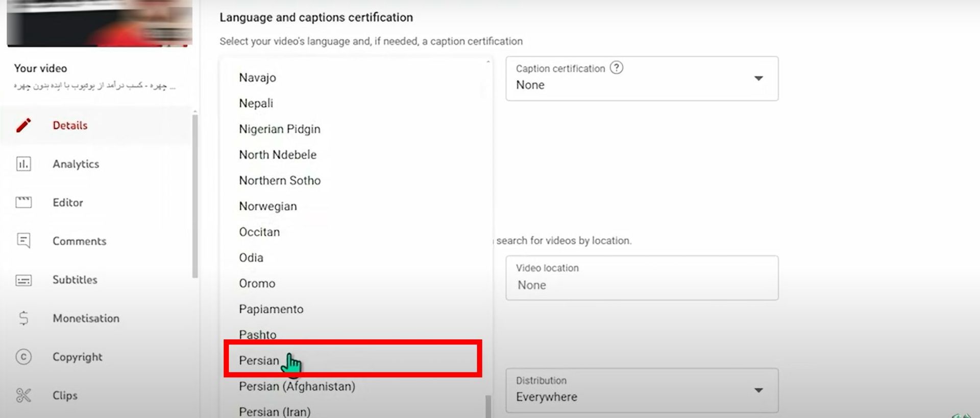
Task: Expand the Caption certification dropdown
Action: point(758,79)
